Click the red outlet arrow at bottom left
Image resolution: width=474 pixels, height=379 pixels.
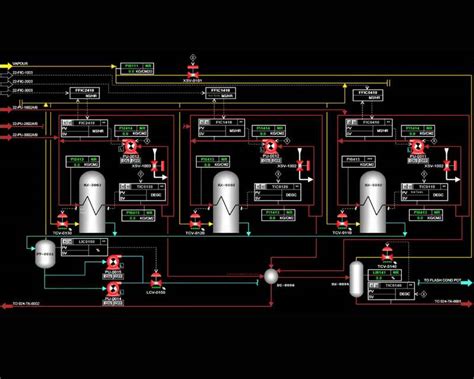pos(7,305)
